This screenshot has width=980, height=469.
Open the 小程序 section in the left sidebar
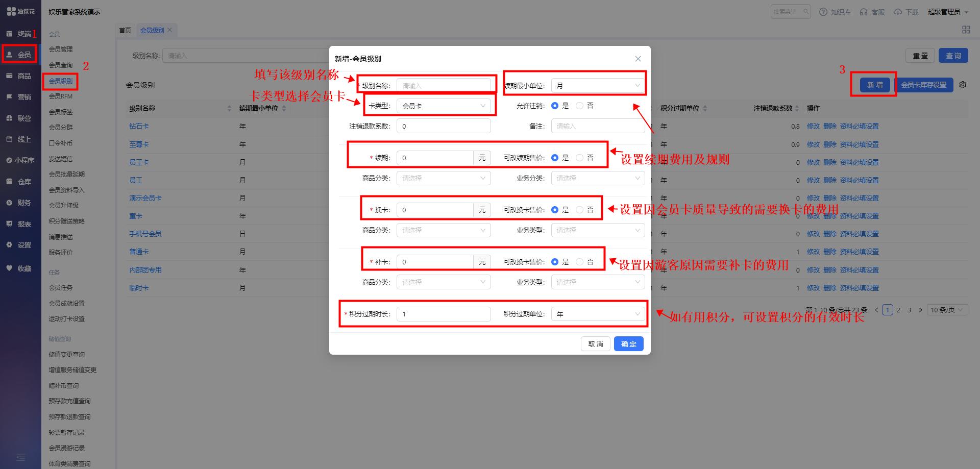point(20,160)
